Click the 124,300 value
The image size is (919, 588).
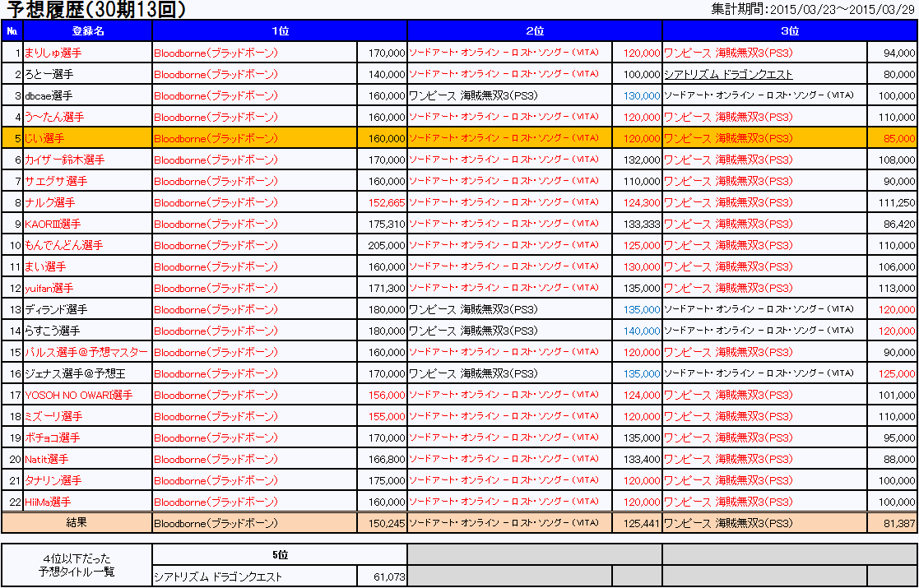pyautogui.click(x=642, y=202)
